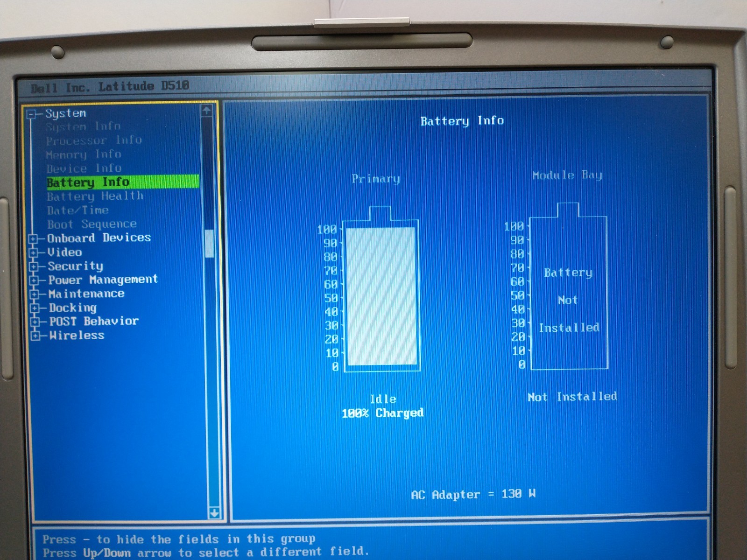Expand the Security group
747x560 pixels.
pos(34,267)
